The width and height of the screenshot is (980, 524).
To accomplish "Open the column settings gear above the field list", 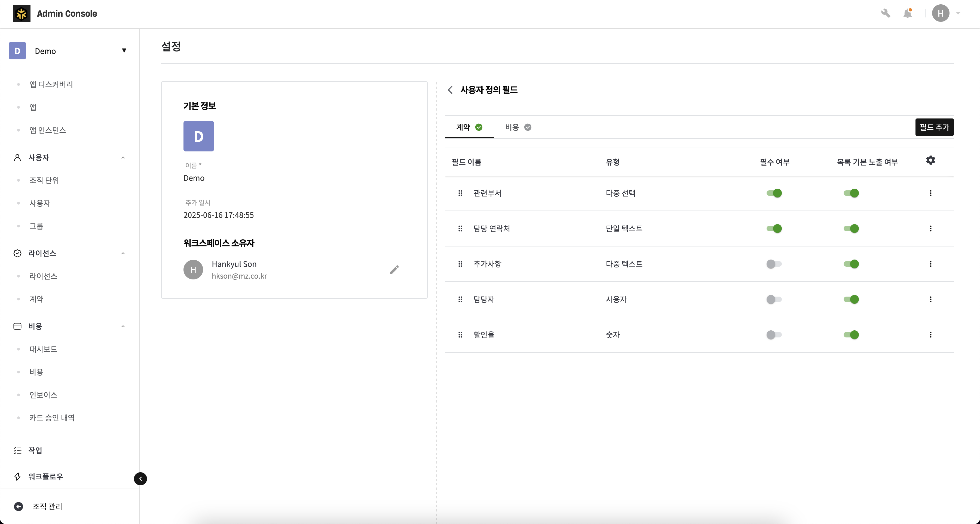I will 930,160.
